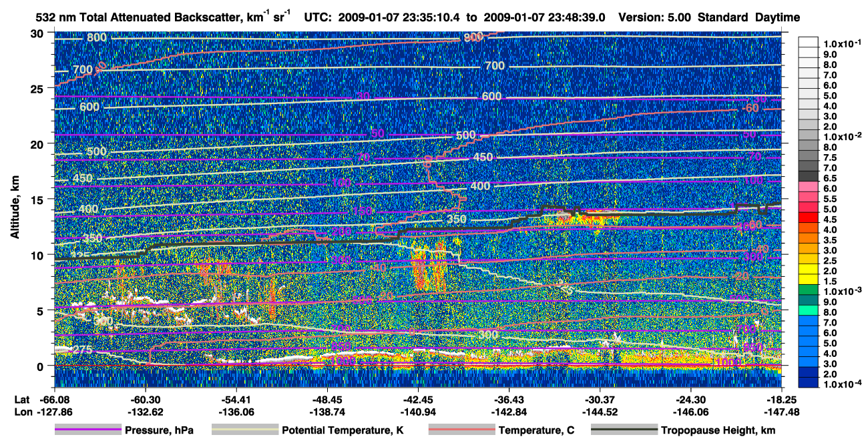Viewport: 868px width, 445px height.
Task: Click the "Lon" row label
Action: pos(22,412)
